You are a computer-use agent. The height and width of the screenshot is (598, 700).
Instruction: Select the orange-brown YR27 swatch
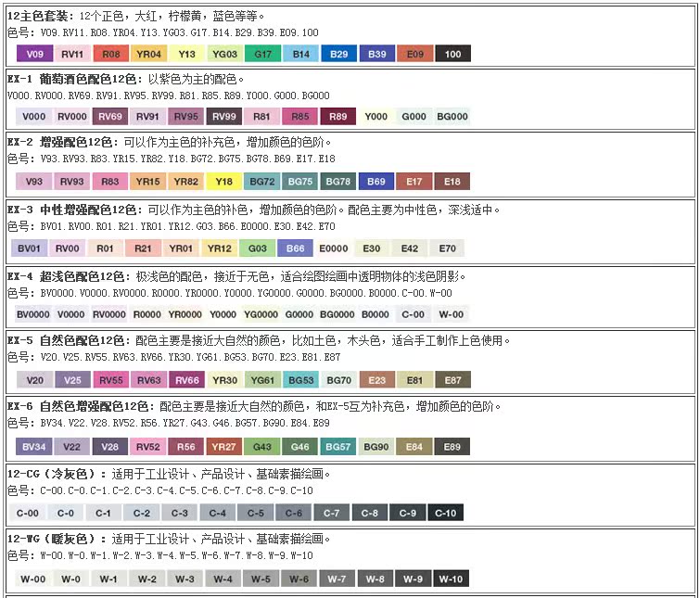tap(224, 447)
